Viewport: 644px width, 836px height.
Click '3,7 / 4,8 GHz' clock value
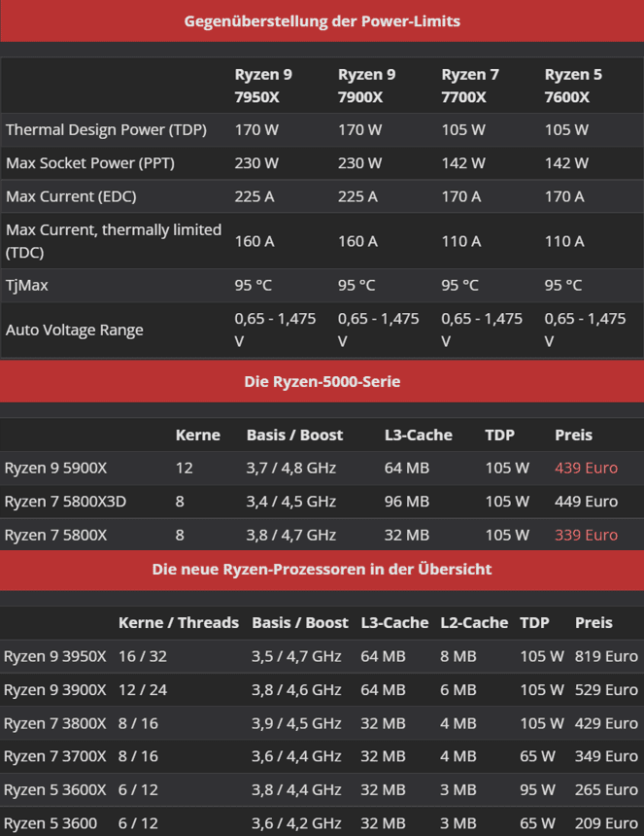pyautogui.click(x=290, y=469)
